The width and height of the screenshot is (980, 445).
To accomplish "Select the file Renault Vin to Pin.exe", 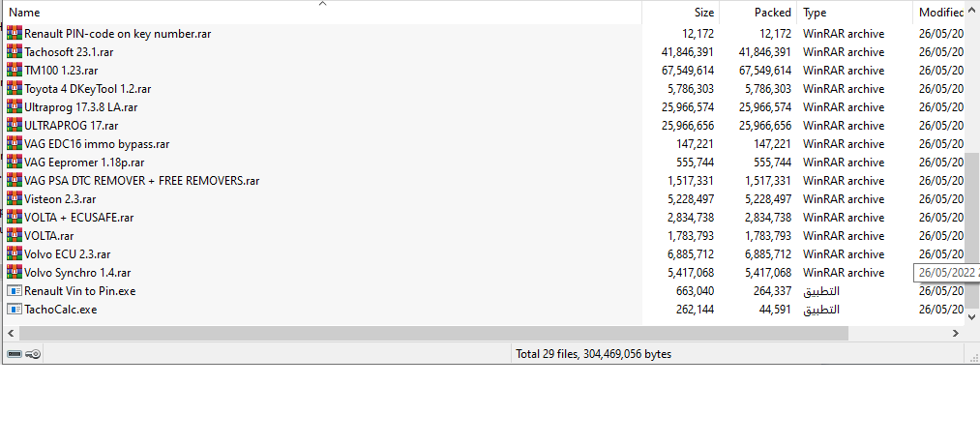I will tap(80, 291).
